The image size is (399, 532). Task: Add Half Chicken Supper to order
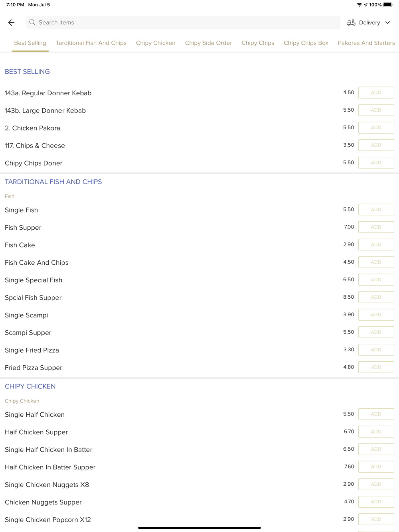(x=376, y=432)
